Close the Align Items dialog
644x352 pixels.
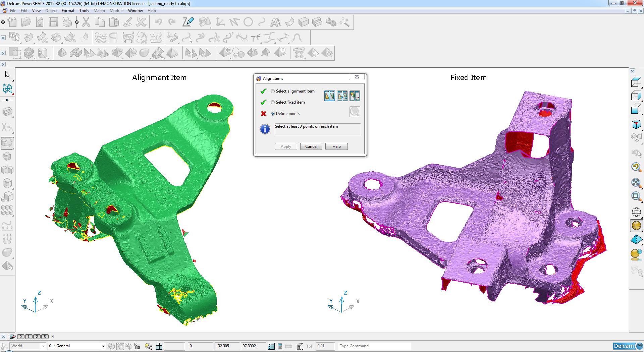(x=357, y=77)
